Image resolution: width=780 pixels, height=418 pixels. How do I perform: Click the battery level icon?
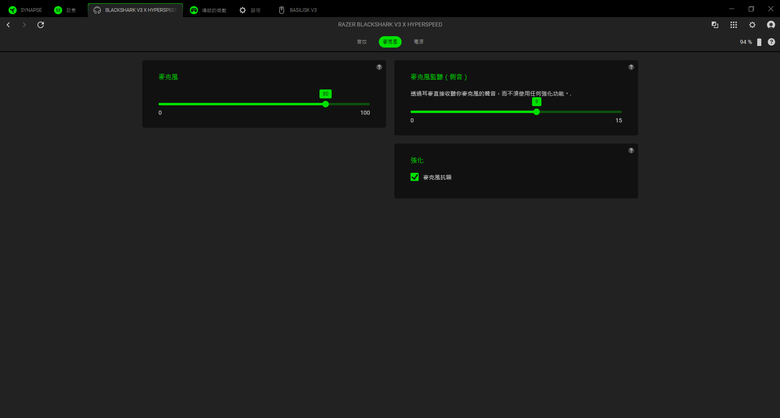pos(759,42)
